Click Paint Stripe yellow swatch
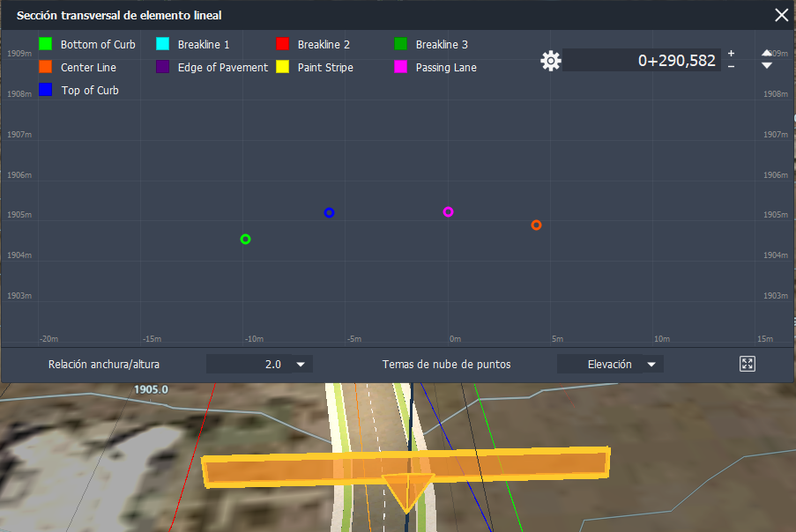Screen dimensions: 796x532 pos(282,67)
